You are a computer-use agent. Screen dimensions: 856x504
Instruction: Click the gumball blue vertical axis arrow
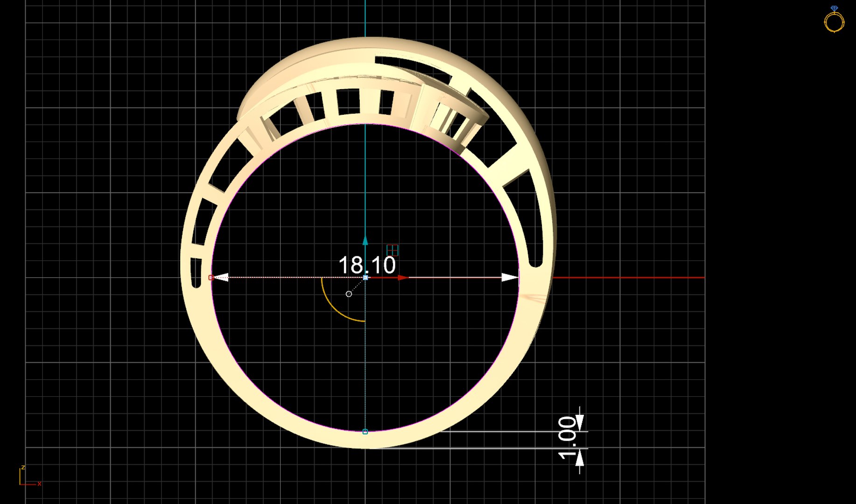coord(365,240)
